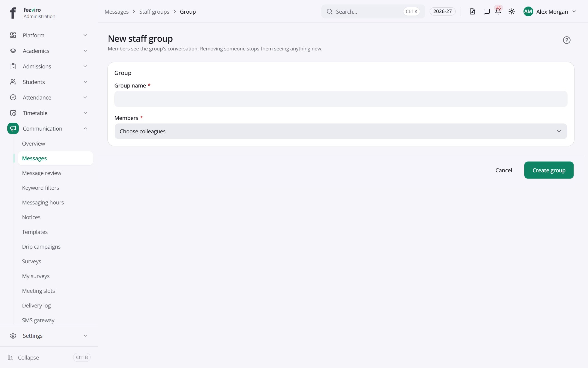Focus the Group name input field
Viewport: 588px width, 368px height.
point(341,99)
